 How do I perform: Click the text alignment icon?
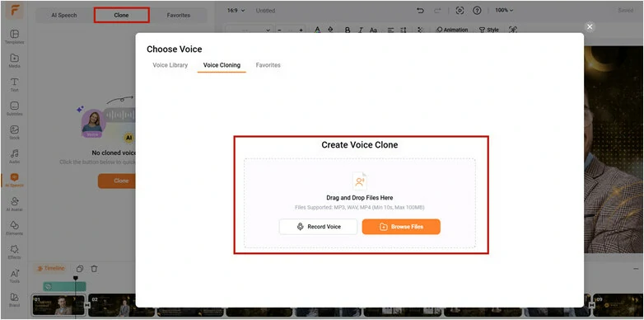(x=390, y=30)
